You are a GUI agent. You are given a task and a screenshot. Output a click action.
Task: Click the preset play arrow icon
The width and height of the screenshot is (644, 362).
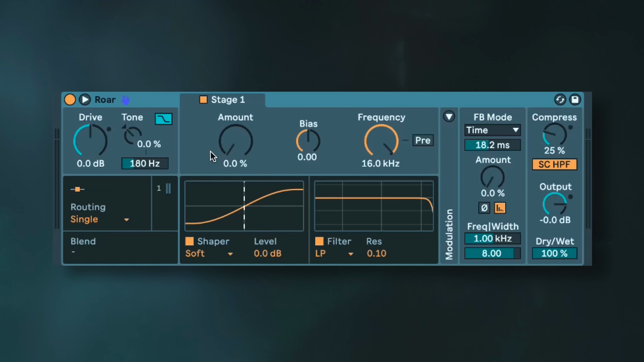click(85, 100)
